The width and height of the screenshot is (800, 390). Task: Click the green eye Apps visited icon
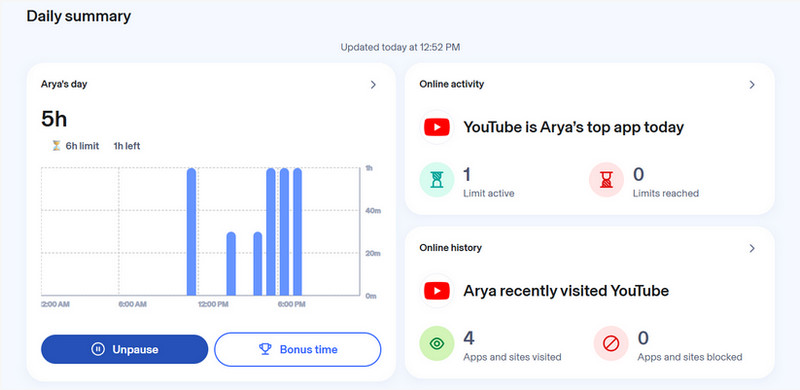pos(437,344)
